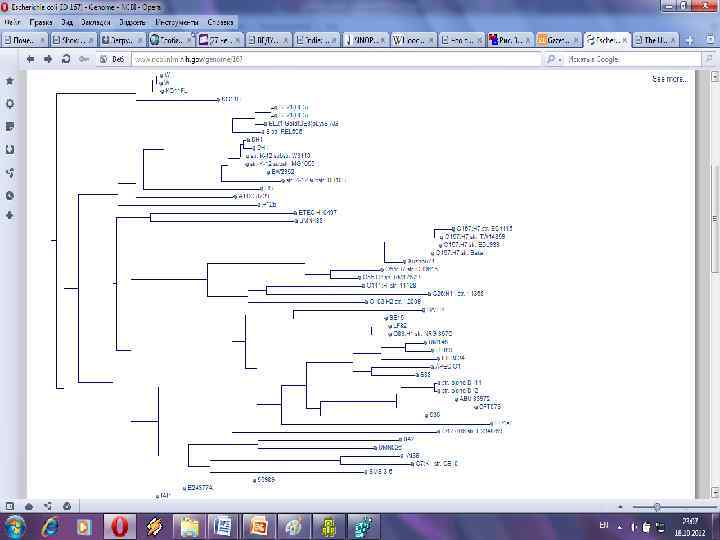Image resolution: width=720 pixels, height=540 pixels.
Task: Open a new tab with the plus button
Action: [x=689, y=40]
